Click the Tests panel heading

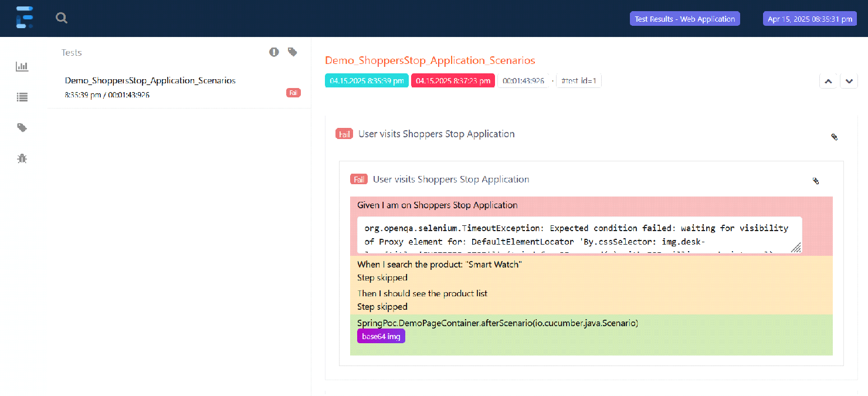[72, 53]
